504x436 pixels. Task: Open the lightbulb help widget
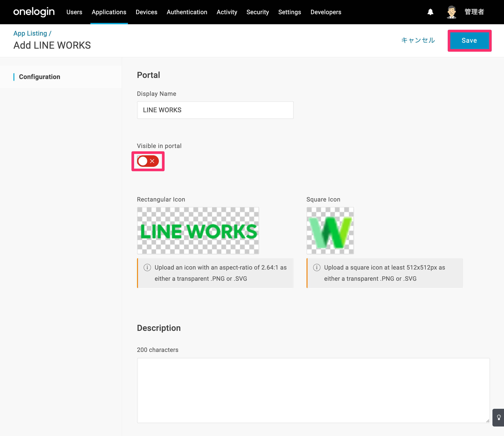[498, 418]
